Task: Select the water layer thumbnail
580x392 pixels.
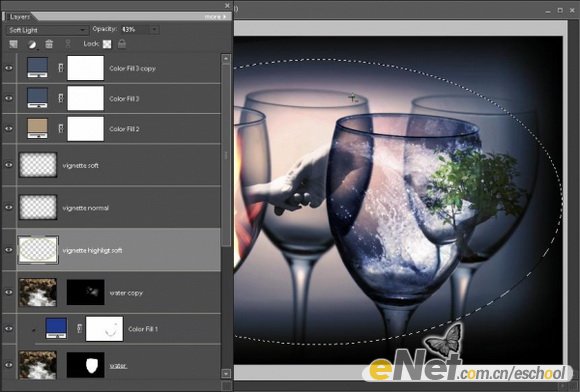Action: click(38, 365)
